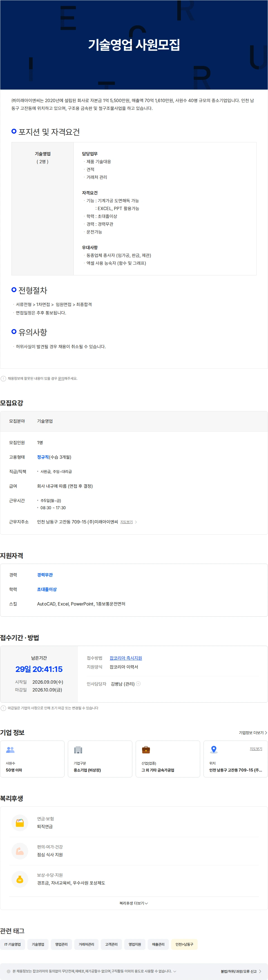The height and width of the screenshot is (980, 268).
Task: Select the IT·기술영업 tag
Action: tap(13, 944)
